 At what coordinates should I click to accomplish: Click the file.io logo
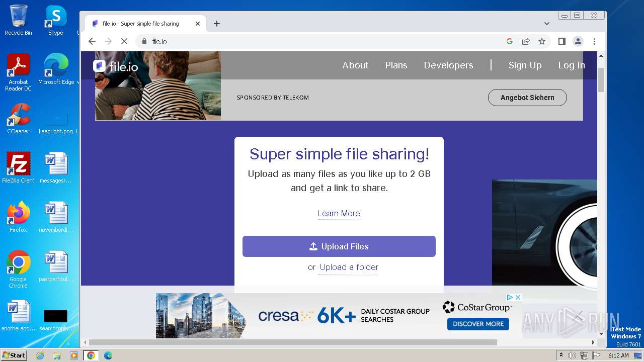116,66
